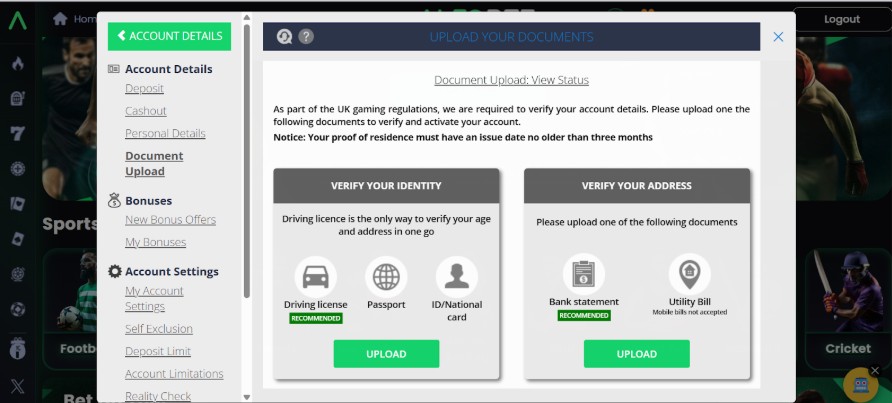Select the Driving license car icon
892x403 pixels.
coord(316,276)
